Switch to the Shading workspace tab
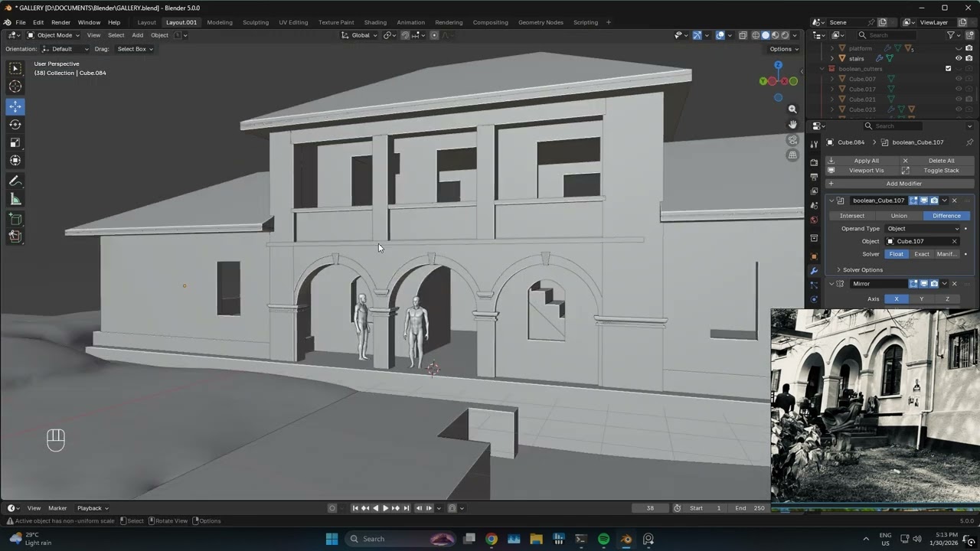 [x=375, y=22]
